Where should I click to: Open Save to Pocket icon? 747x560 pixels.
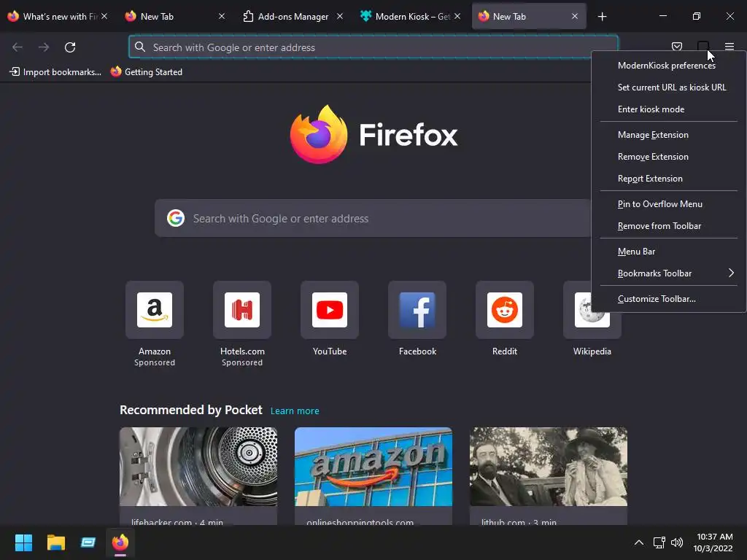pos(677,47)
